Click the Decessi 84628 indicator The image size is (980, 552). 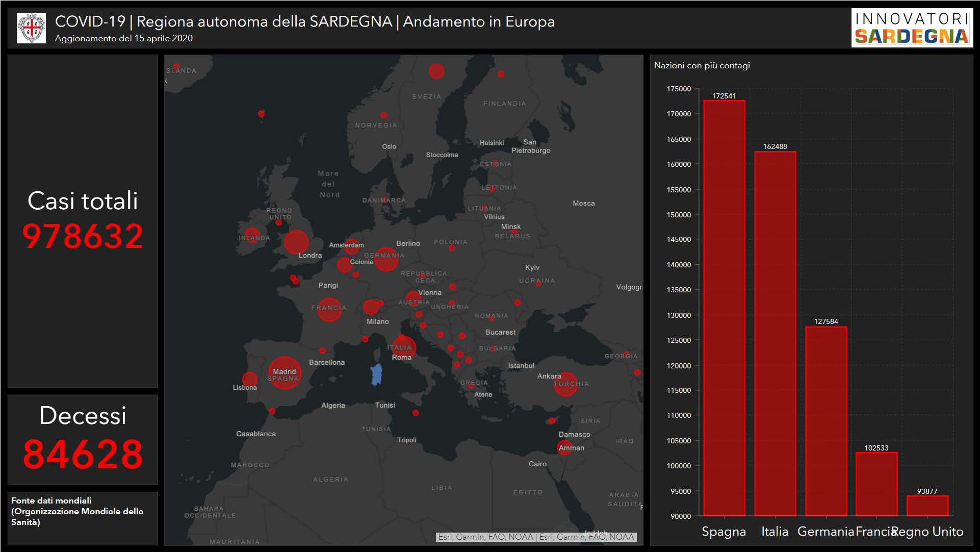(x=83, y=439)
